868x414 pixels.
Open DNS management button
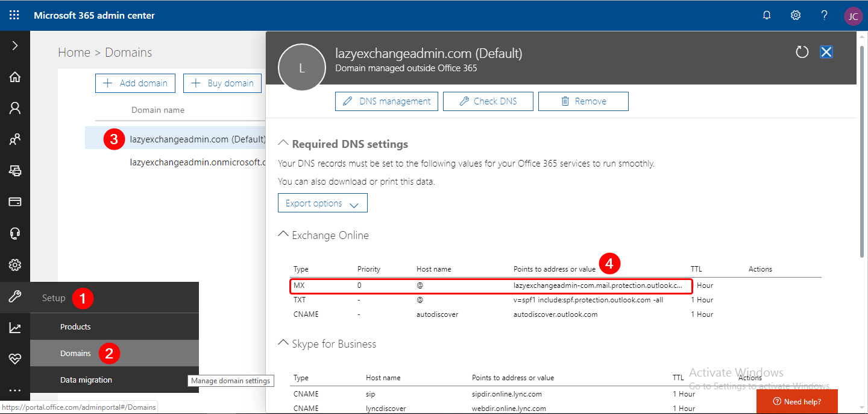point(386,101)
